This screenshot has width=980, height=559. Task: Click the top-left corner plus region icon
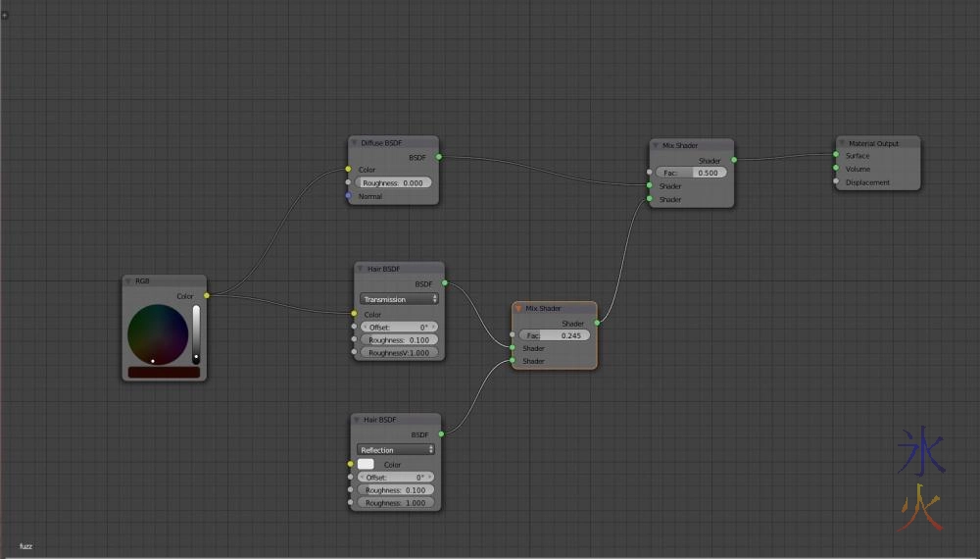4,15
